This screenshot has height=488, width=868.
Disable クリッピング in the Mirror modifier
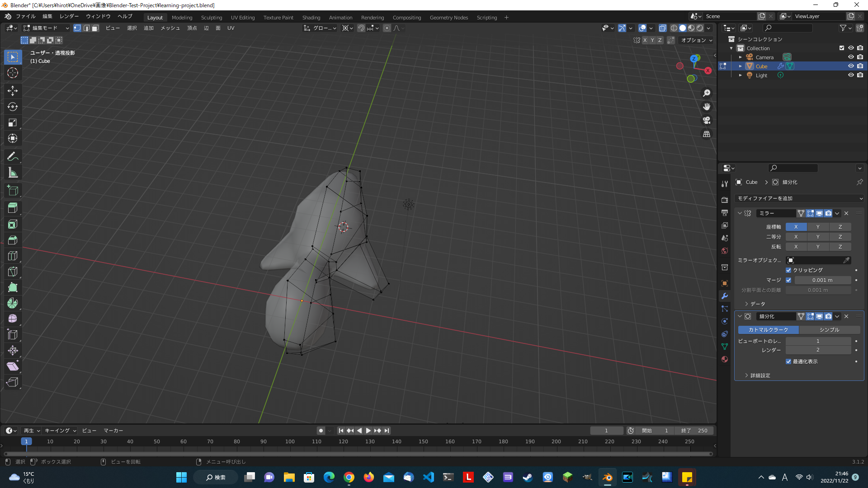point(788,270)
